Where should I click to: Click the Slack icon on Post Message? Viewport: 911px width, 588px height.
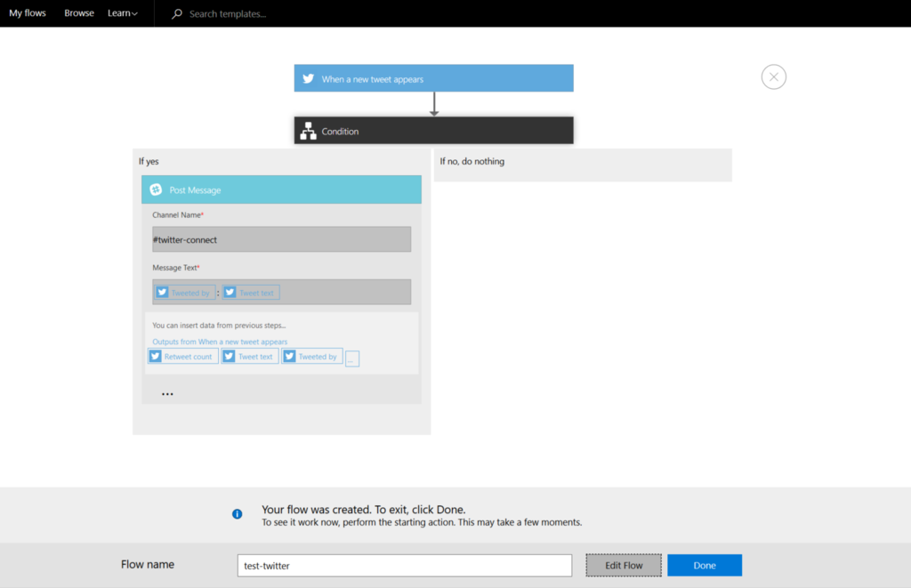point(156,189)
